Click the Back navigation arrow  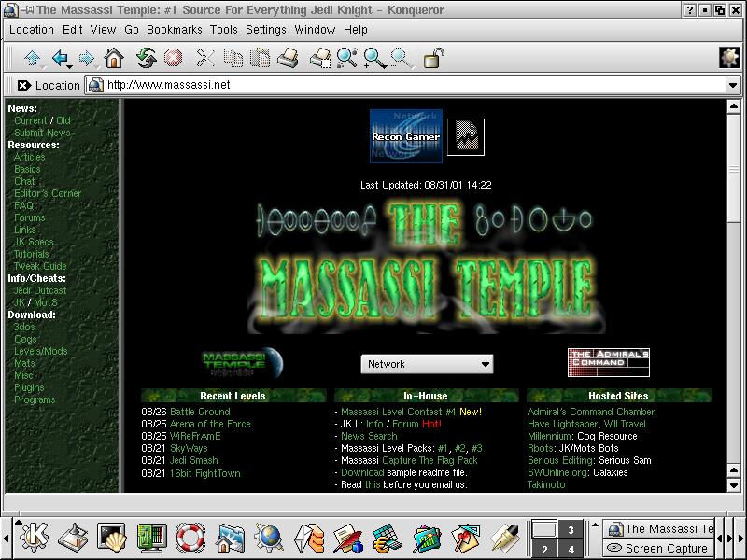pos(60,58)
